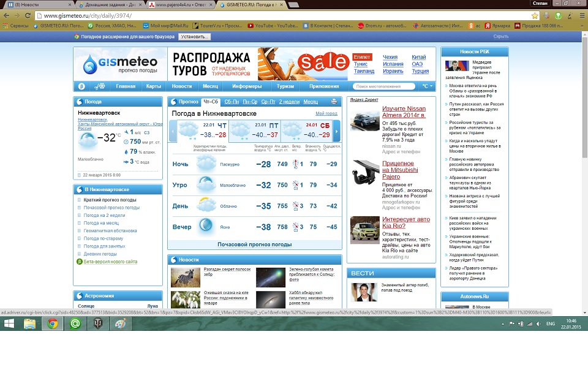Viewport: 588px width, 386px height.
Task: Open the °C units dropdown
Action: coord(426,86)
